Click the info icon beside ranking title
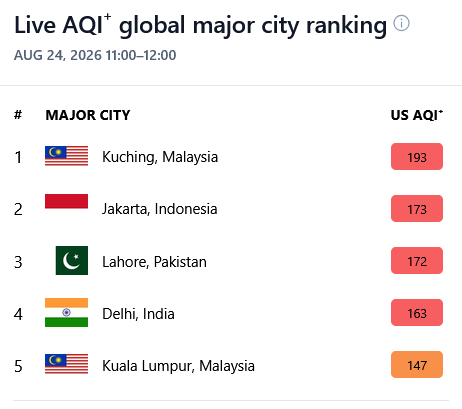 [x=401, y=23]
